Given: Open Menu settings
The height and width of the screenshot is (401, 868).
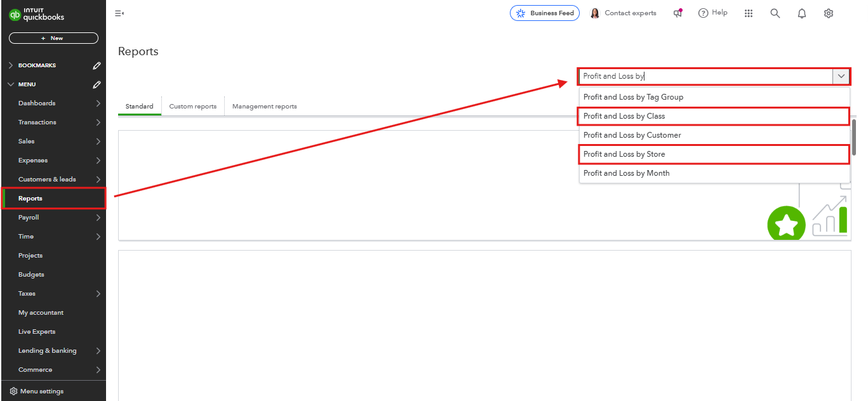Looking at the screenshot, I should (42, 391).
